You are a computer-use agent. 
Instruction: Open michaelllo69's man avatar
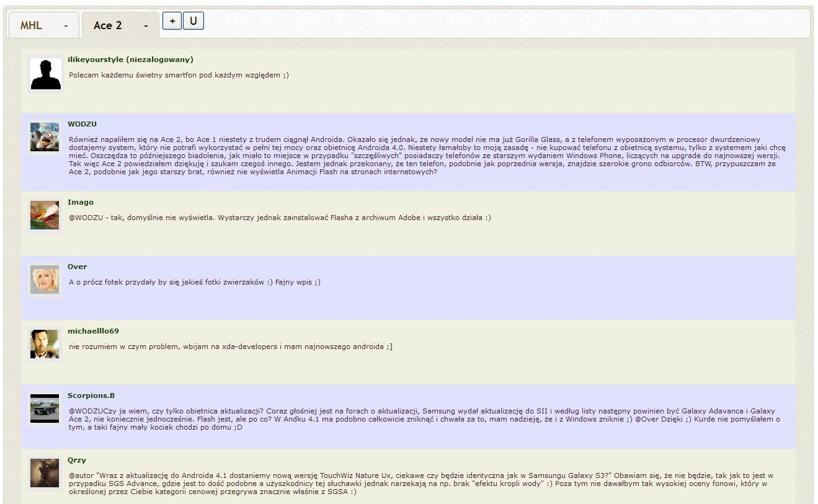click(45, 344)
